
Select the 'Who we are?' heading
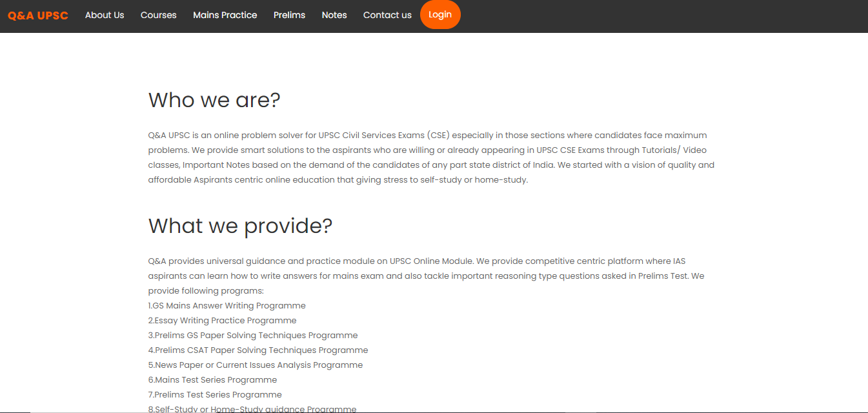point(214,100)
